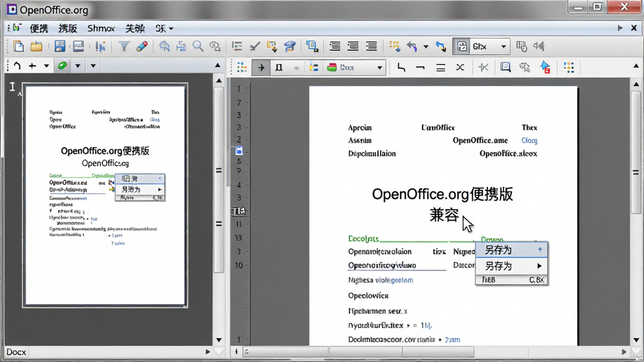Select the eraser highlighter icon
The width and height of the screenshot is (644, 362).
coord(142,47)
